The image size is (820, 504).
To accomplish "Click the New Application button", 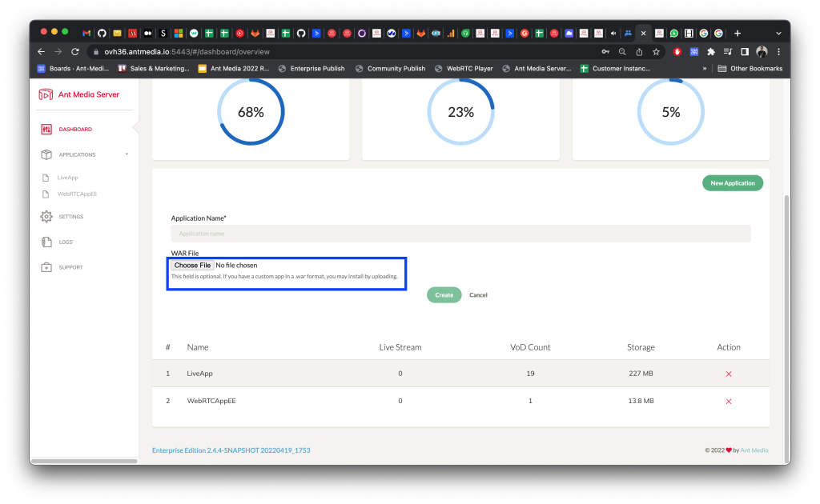I will pyautogui.click(x=732, y=183).
